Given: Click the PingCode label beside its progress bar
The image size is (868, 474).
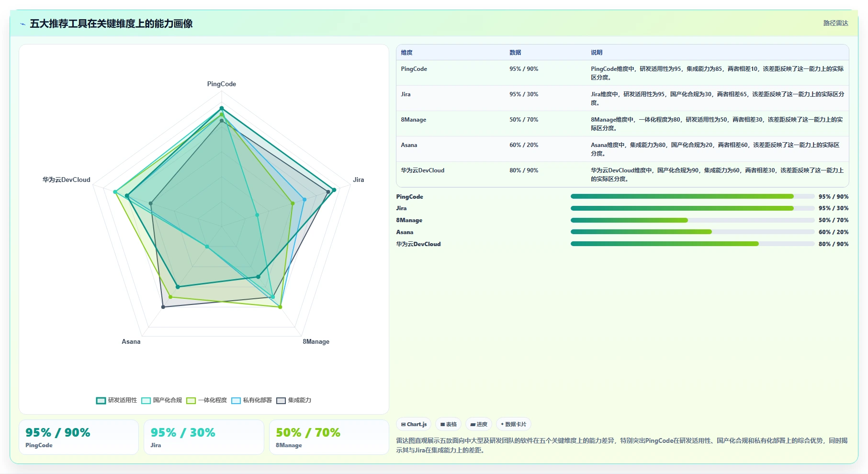Looking at the screenshot, I should (x=410, y=197).
